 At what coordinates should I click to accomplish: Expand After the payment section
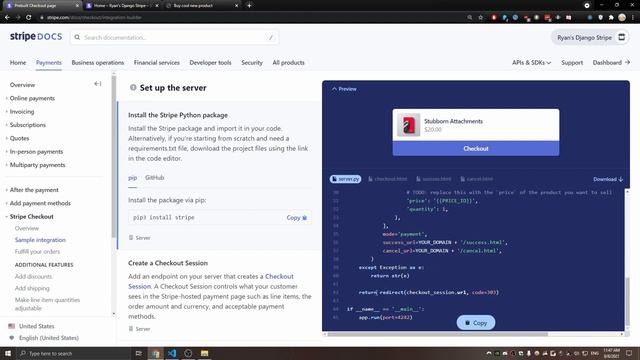click(34, 190)
